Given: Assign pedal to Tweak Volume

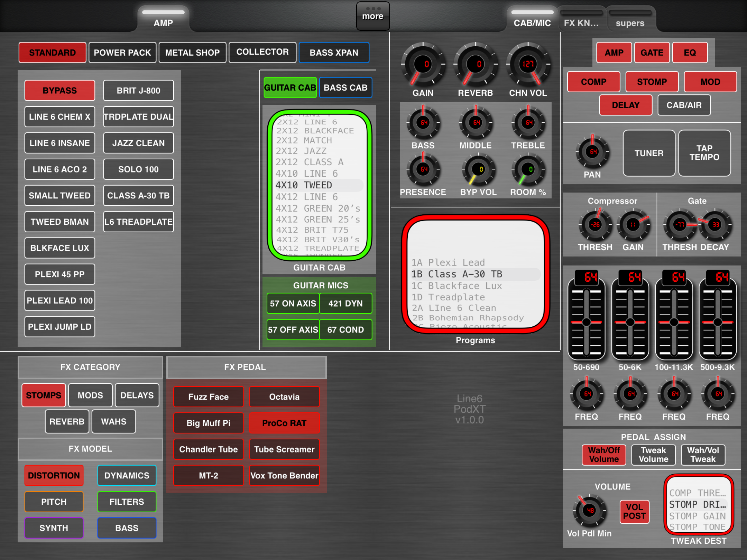Looking at the screenshot, I should (654, 455).
